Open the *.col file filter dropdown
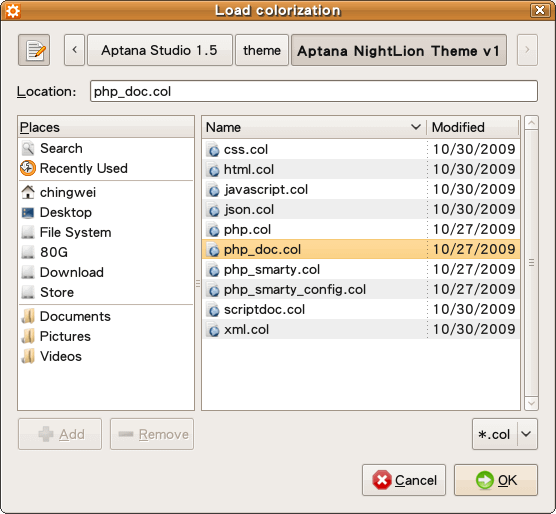 [505, 434]
